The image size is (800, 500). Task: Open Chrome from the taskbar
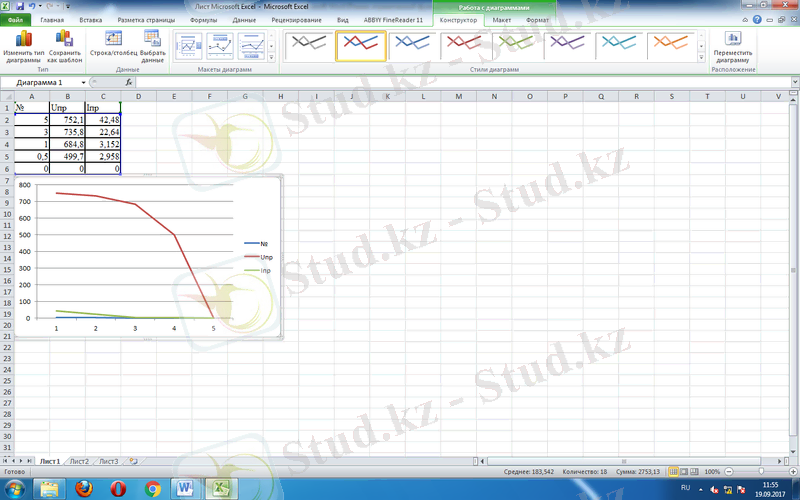(152, 489)
